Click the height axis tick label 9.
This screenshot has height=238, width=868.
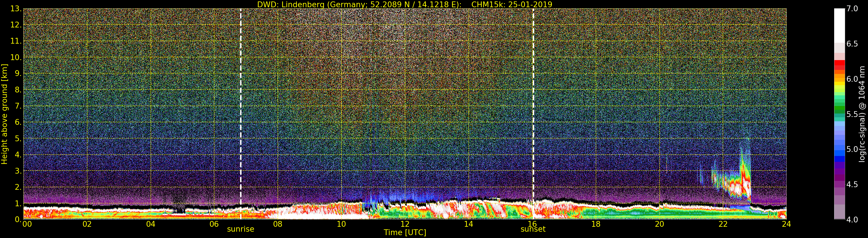pyautogui.click(x=18, y=73)
